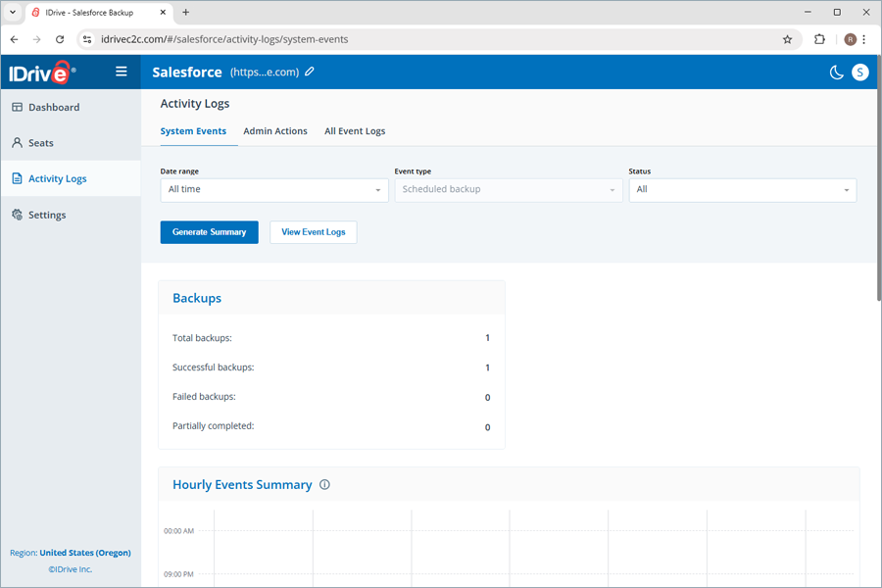The image size is (882, 588).
Task: Open Dashboard from sidebar
Action: pyautogui.click(x=54, y=107)
